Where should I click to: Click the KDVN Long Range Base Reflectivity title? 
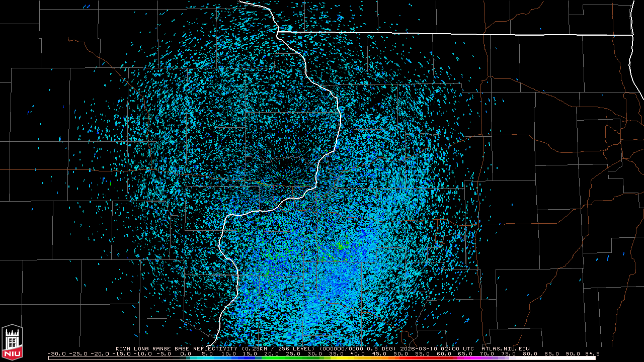pyautogui.click(x=176, y=348)
